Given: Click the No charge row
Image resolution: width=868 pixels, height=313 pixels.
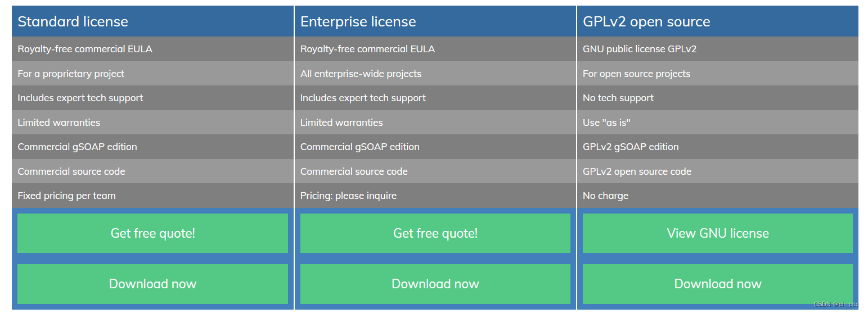Looking at the screenshot, I should [718, 196].
